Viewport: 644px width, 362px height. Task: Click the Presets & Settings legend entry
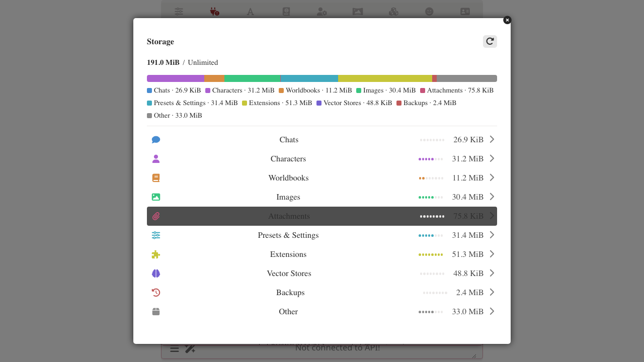pos(192,103)
